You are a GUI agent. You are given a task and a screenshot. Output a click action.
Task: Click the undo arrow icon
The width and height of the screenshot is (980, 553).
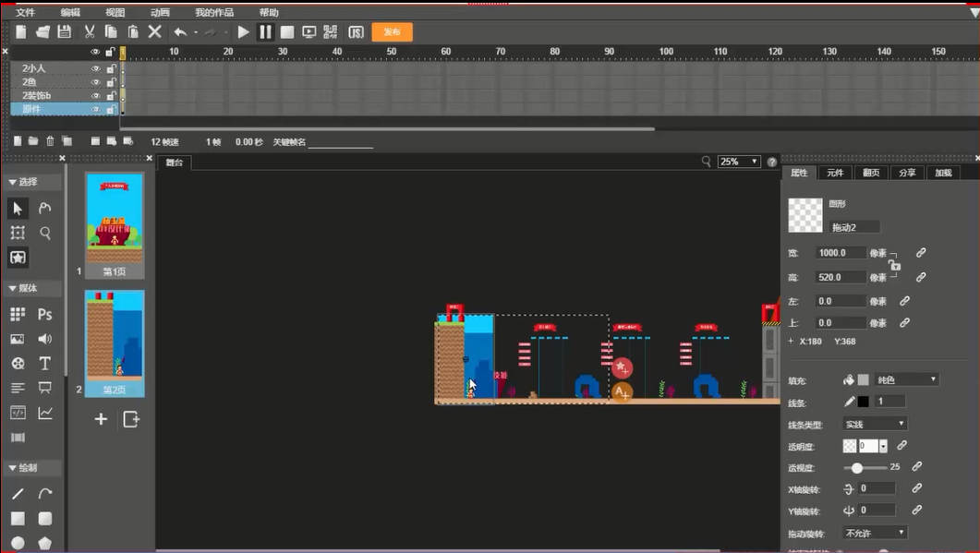pyautogui.click(x=181, y=32)
